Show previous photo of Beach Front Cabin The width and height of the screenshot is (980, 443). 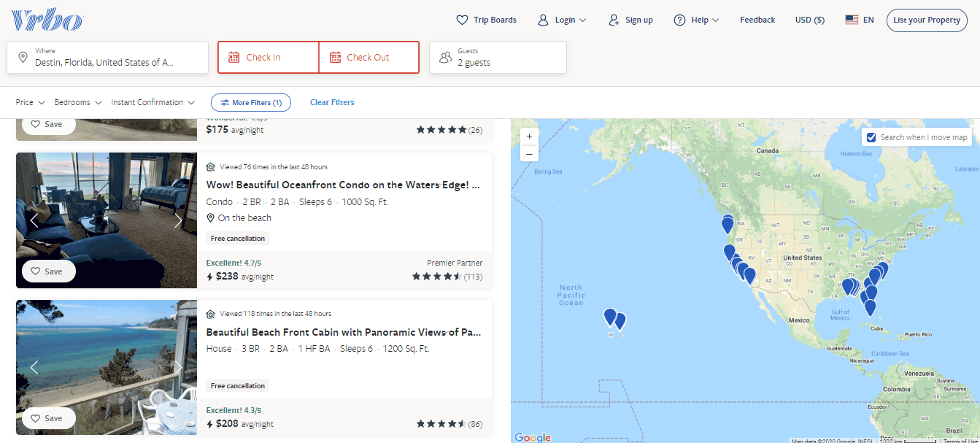pos(34,367)
